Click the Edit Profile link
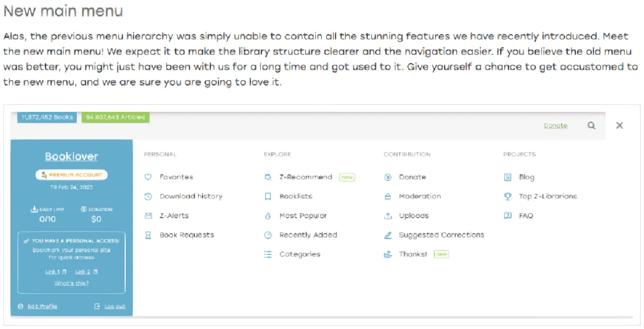 point(42,307)
